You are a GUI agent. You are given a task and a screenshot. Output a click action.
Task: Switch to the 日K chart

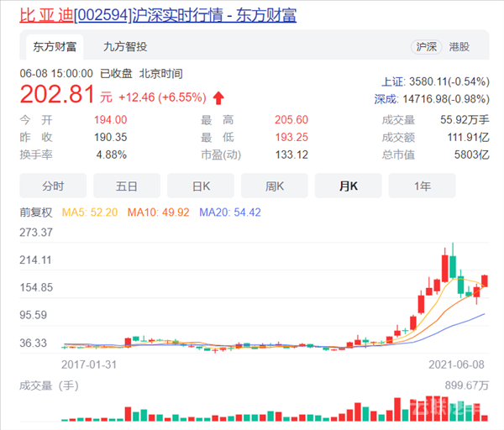[201, 186]
